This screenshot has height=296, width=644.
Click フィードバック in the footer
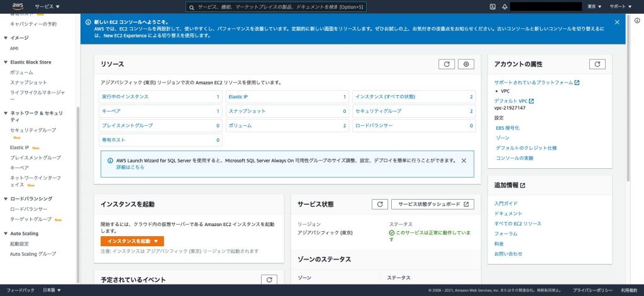tap(21, 290)
